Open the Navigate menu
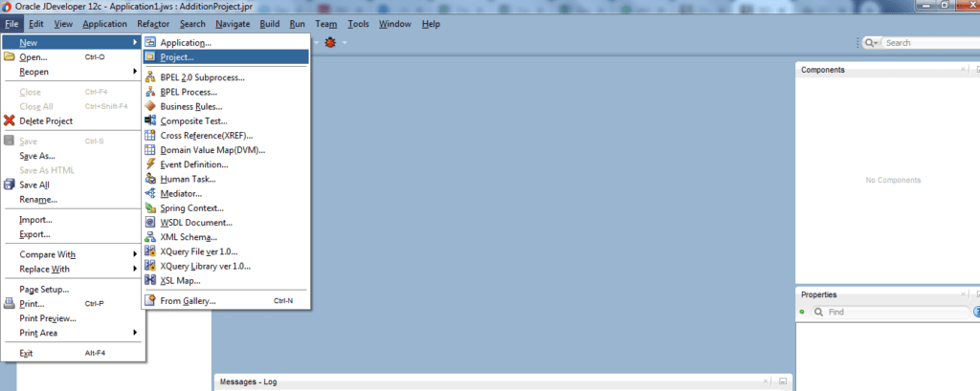Viewport: 980px width, 391px height. point(233,24)
